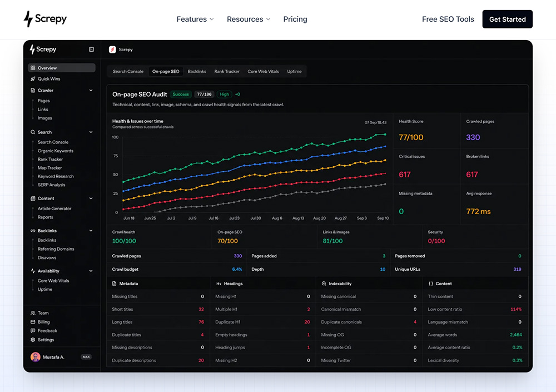Open Keyword Research in the sidebar
The width and height of the screenshot is (556, 392).
56,176
